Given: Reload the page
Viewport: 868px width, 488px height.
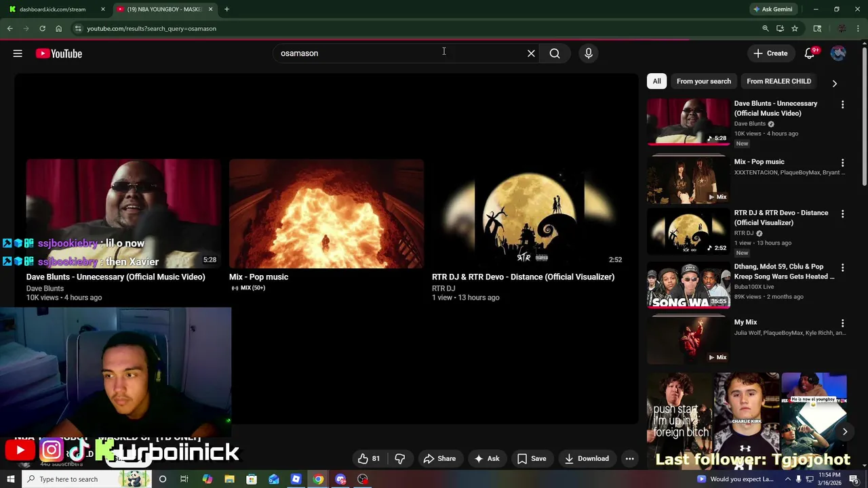Looking at the screenshot, I should pos(42,28).
